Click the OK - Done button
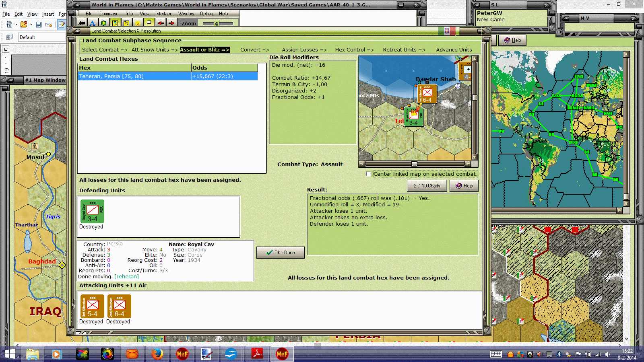 click(x=281, y=253)
